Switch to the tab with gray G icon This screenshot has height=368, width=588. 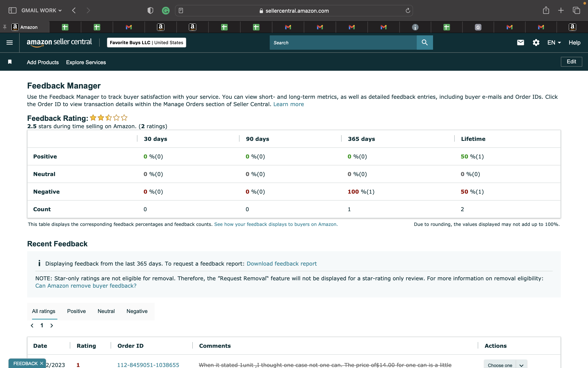tap(478, 27)
